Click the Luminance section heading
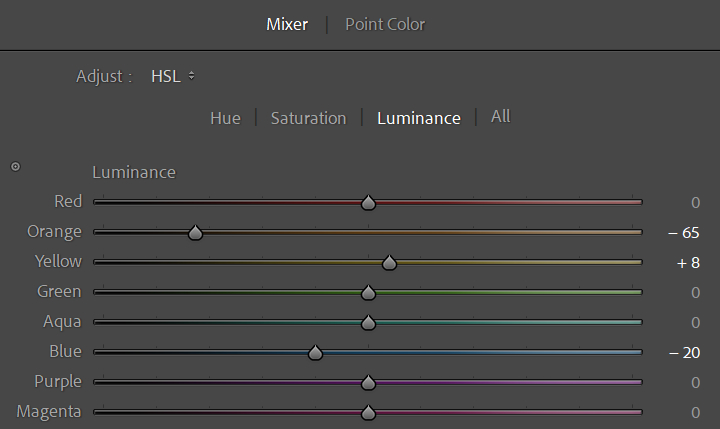This screenshot has width=720, height=429. [x=134, y=172]
